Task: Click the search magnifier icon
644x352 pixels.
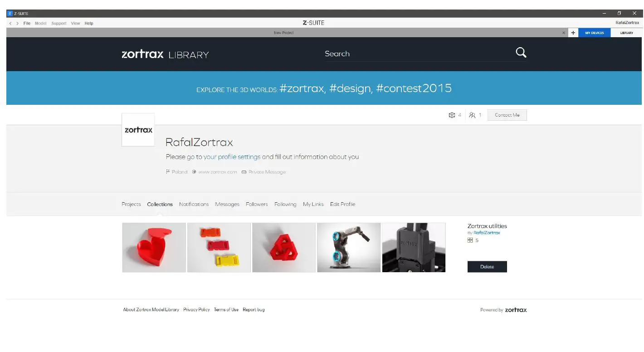Action: coord(521,53)
